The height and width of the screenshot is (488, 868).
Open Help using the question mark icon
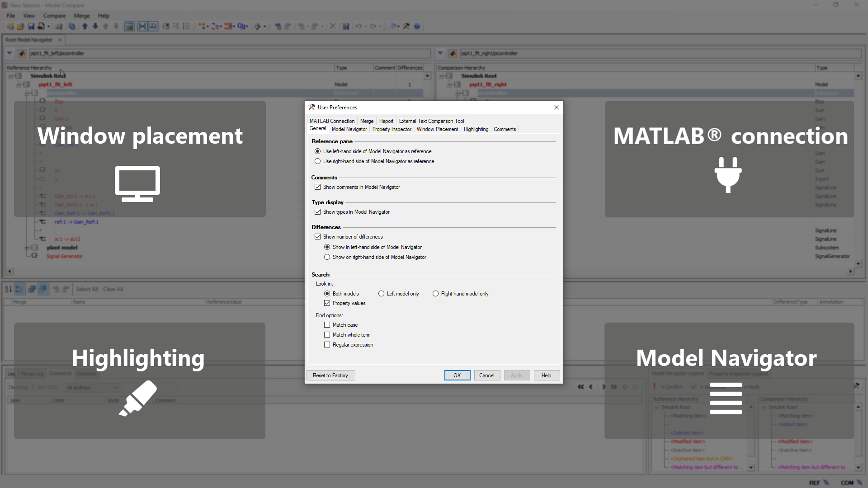pyautogui.click(x=417, y=26)
